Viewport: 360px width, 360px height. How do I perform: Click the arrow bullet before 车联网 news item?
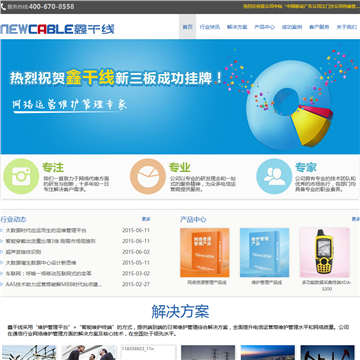tap(2, 274)
